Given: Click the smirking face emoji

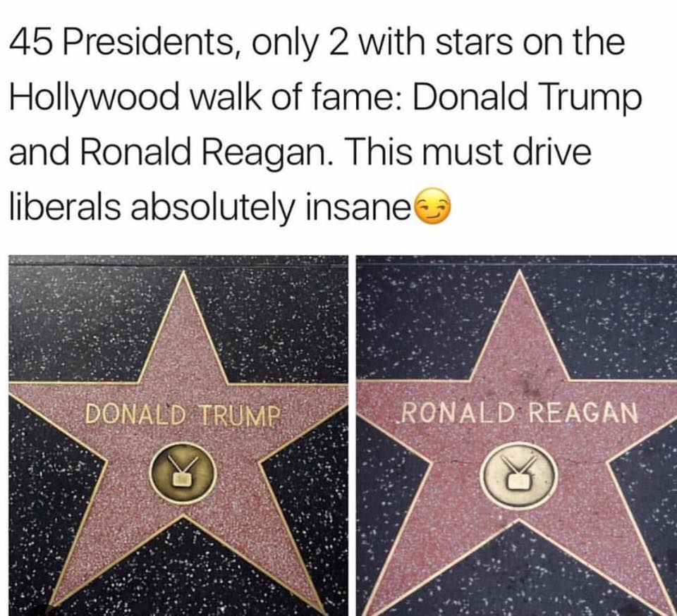Looking at the screenshot, I should tap(432, 207).
